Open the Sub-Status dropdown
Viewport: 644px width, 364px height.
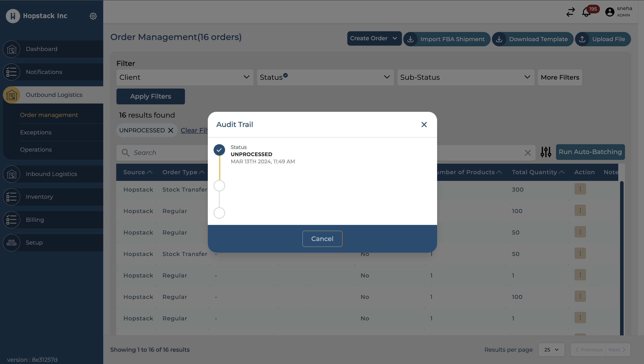coord(466,77)
